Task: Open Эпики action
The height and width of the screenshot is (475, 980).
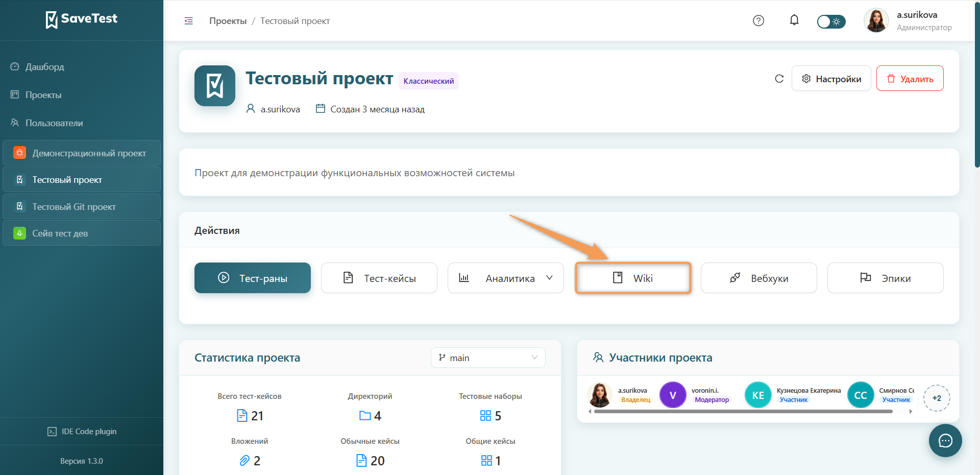Action: pyautogui.click(x=886, y=278)
